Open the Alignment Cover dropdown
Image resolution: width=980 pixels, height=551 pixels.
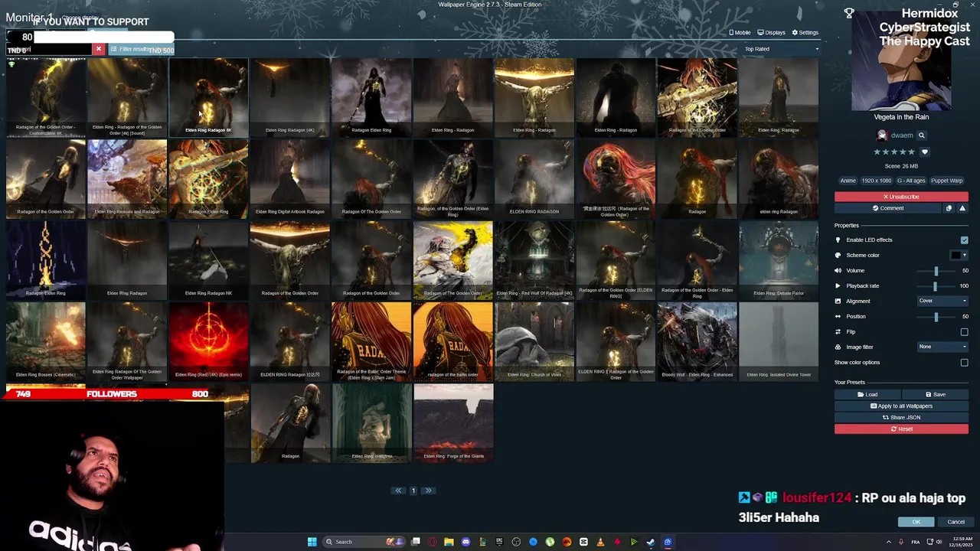point(942,301)
